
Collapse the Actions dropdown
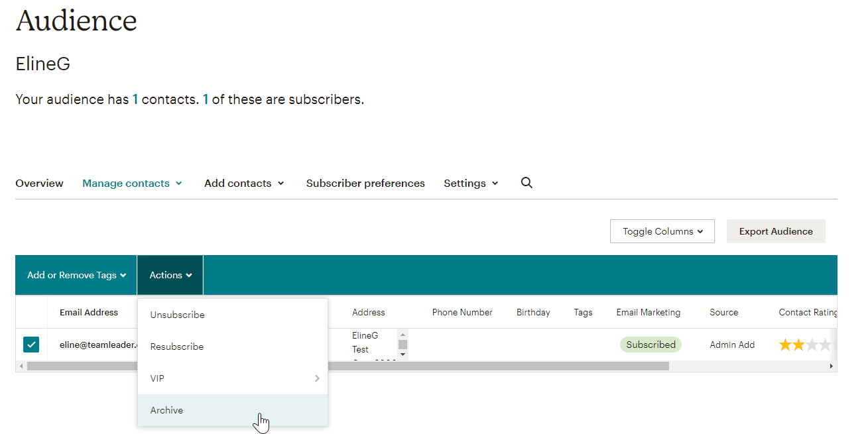pyautogui.click(x=170, y=274)
